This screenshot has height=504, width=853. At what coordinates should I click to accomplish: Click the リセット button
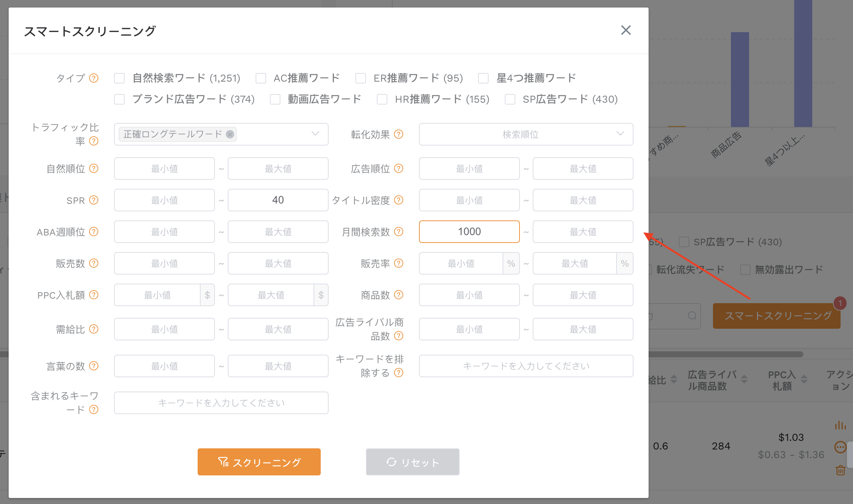pos(413,462)
